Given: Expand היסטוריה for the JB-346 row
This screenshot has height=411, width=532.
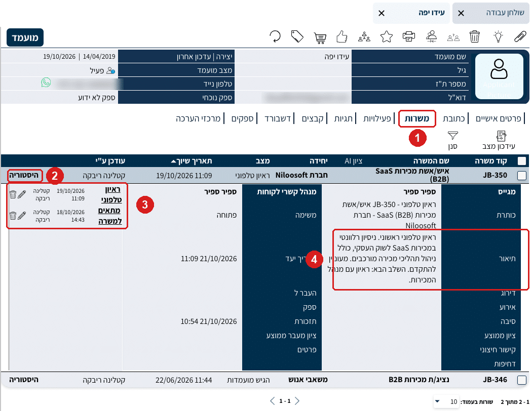Looking at the screenshot, I should coord(24,380).
